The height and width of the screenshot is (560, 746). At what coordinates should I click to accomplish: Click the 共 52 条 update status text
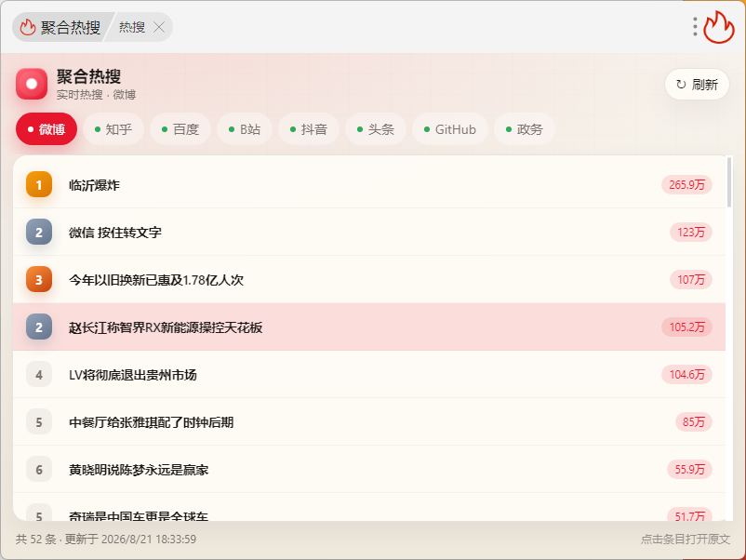(106, 539)
